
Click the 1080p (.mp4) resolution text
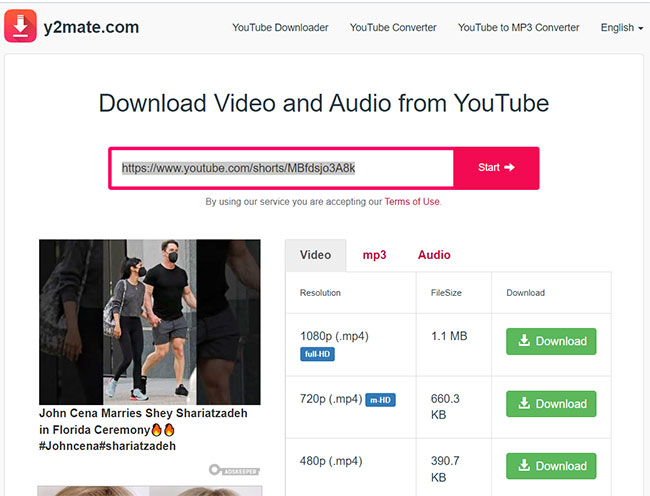[x=334, y=336]
